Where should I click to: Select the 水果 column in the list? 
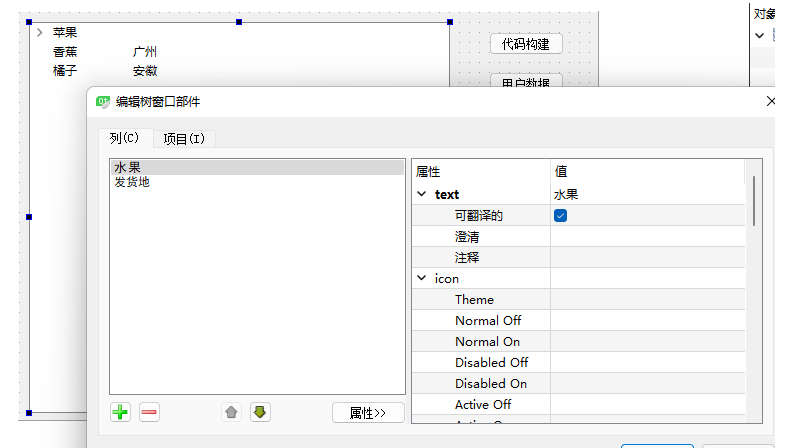click(257, 167)
